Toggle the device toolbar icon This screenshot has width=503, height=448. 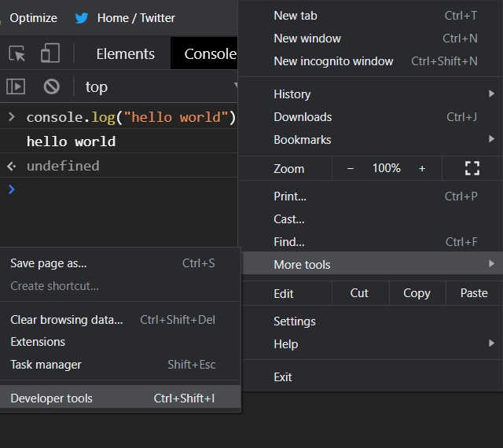click(x=50, y=53)
